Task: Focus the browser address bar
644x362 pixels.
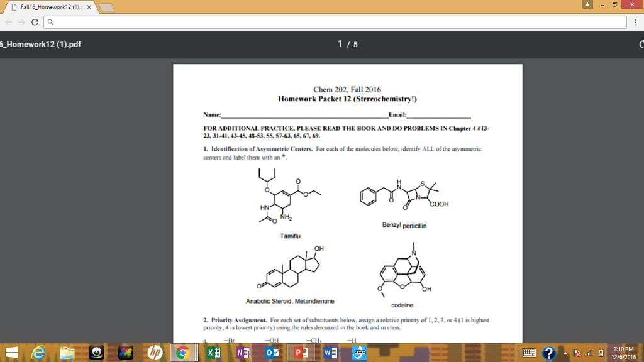Action: pyautogui.click(x=335, y=22)
